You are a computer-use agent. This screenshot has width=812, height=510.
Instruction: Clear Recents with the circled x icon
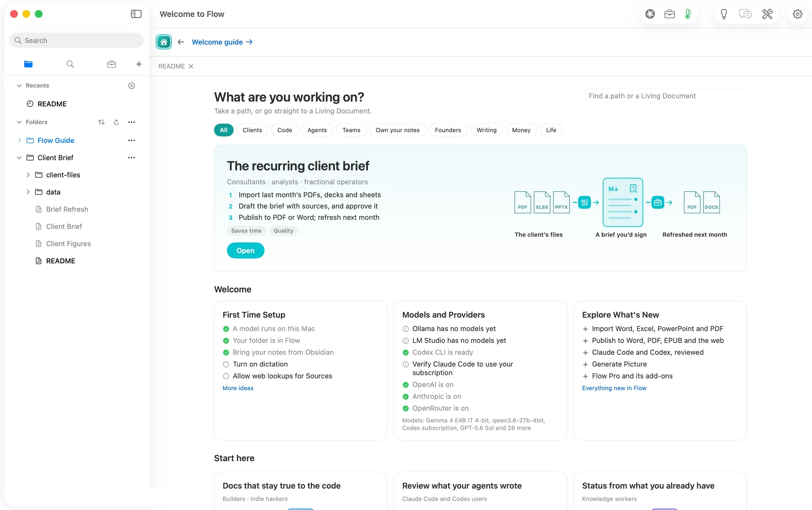[132, 86]
